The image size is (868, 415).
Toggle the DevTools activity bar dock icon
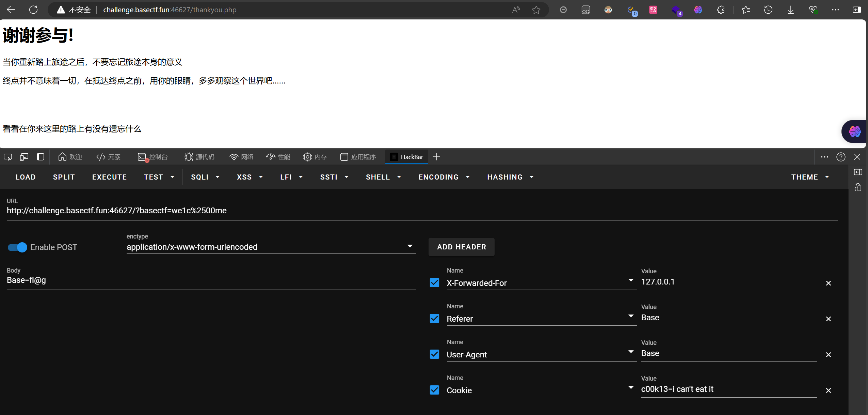point(41,157)
